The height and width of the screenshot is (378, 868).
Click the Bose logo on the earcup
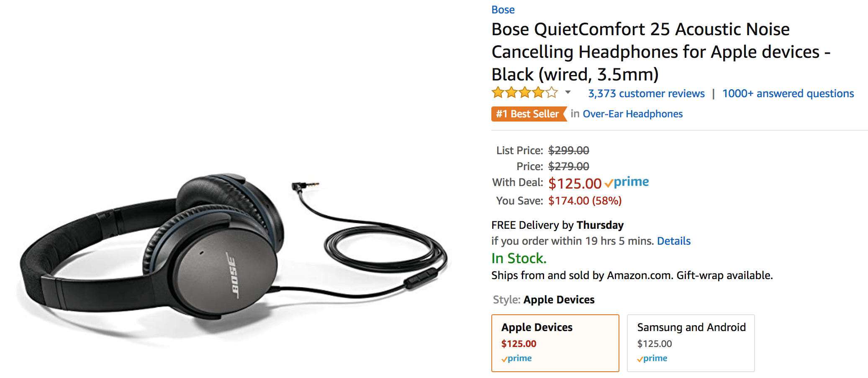[233, 275]
